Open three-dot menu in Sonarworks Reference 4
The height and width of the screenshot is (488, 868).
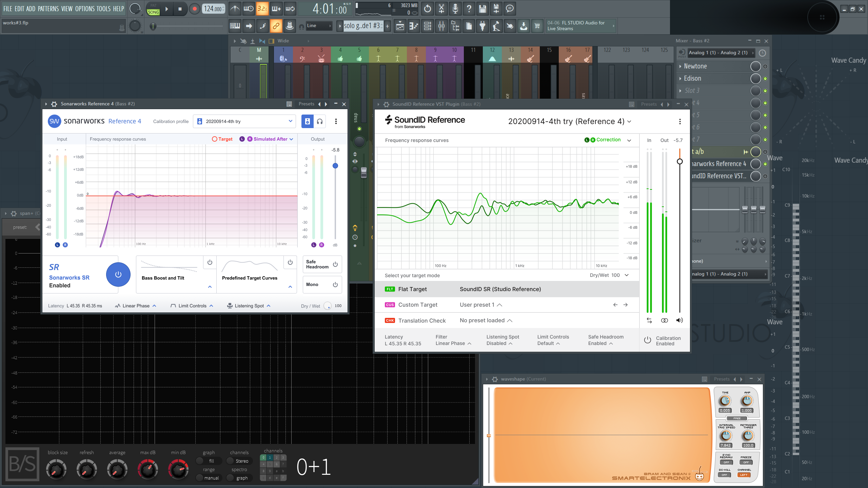tap(336, 121)
